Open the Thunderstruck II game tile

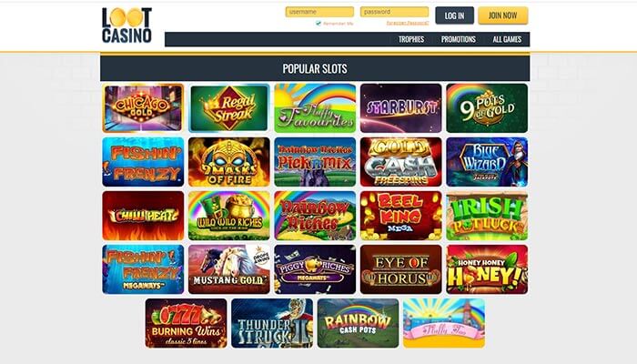tap(272, 323)
